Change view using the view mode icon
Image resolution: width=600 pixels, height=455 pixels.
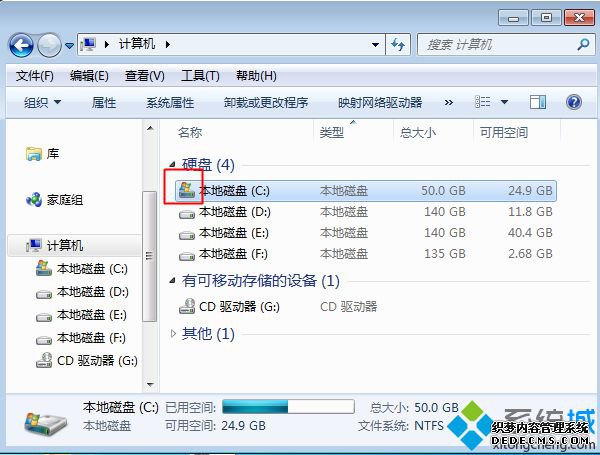pyautogui.click(x=483, y=102)
